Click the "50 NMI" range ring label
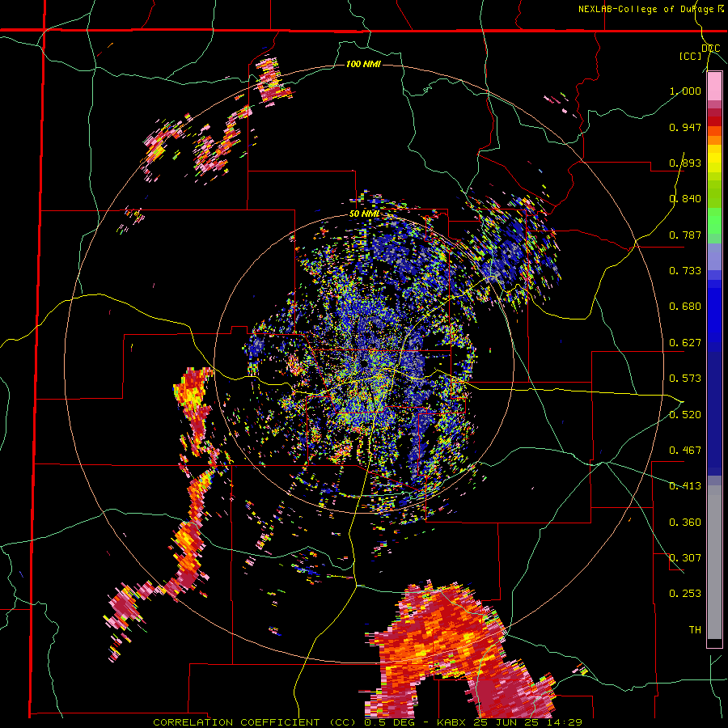Screen dimensions: 728x728 365,214
